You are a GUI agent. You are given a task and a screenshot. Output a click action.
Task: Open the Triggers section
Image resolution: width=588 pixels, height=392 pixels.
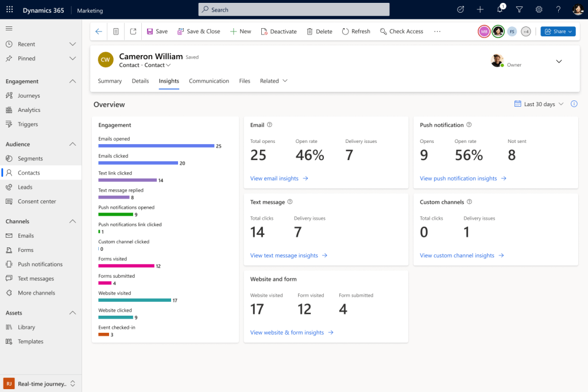(25, 124)
